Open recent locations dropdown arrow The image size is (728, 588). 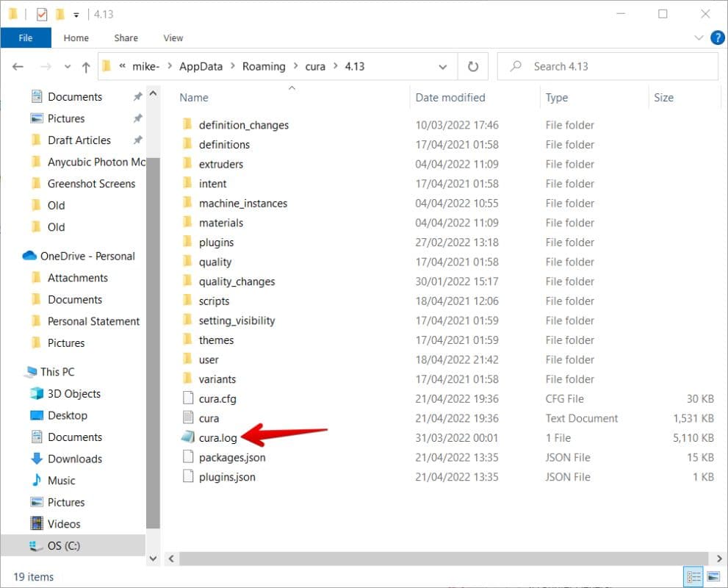coord(68,67)
